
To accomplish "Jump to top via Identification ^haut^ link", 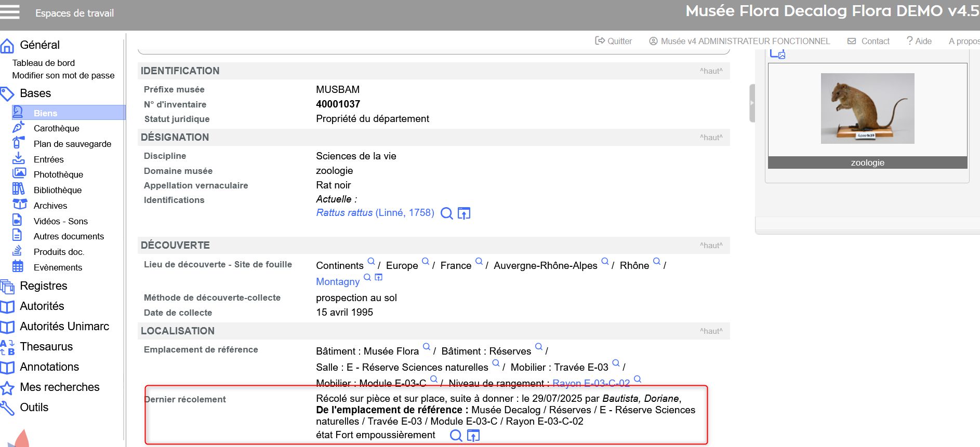I will (711, 71).
